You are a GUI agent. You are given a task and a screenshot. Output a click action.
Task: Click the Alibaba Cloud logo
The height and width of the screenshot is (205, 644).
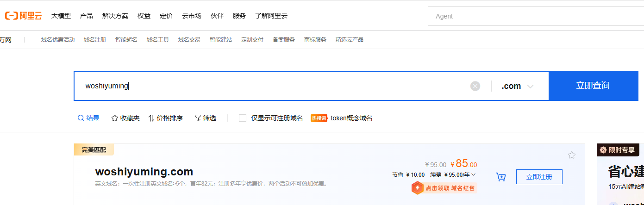pos(23,16)
